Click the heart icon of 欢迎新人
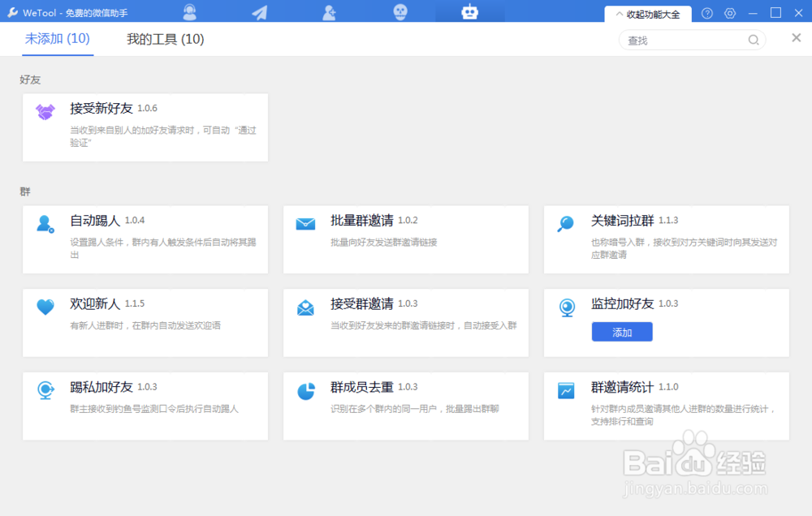 pos(45,307)
